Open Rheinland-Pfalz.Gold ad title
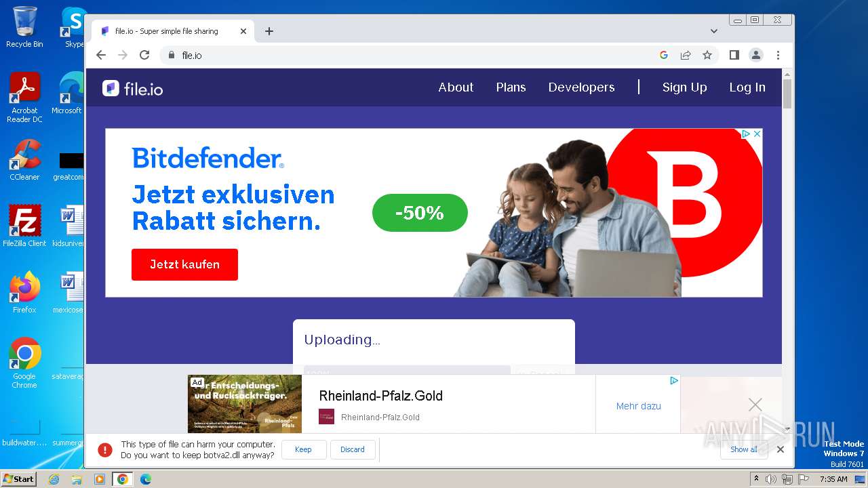The height and width of the screenshot is (488, 868). click(x=381, y=396)
